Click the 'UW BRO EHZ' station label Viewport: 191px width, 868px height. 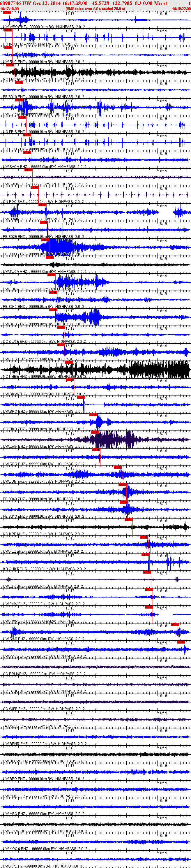click(14, 412)
